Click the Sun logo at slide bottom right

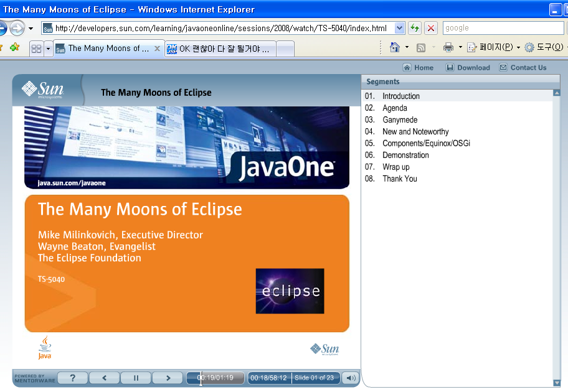coord(324,349)
